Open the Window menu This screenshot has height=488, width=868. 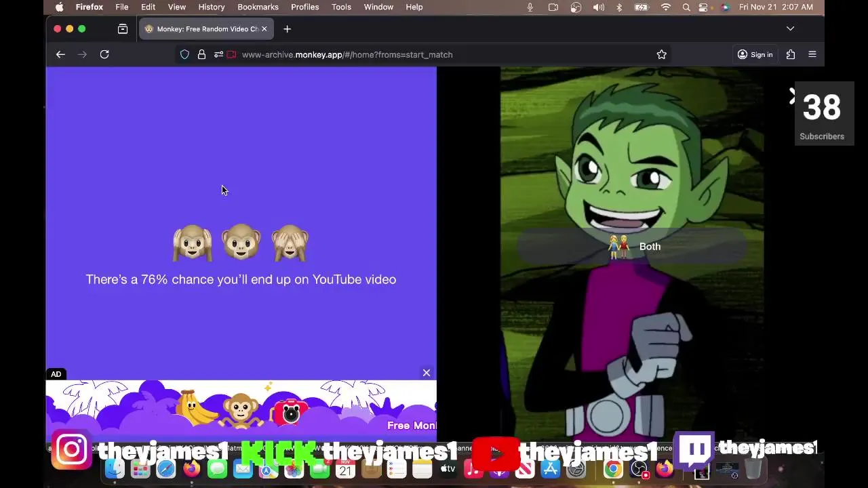pyautogui.click(x=378, y=7)
